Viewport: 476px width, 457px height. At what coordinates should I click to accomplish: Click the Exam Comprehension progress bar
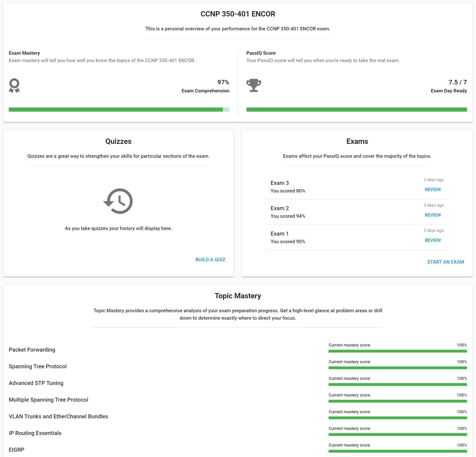pyautogui.click(x=119, y=110)
